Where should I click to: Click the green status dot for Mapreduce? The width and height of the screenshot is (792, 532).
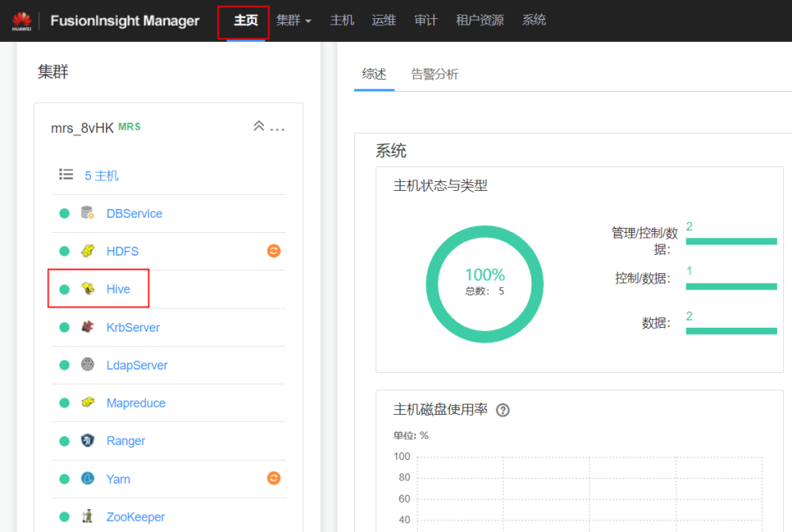[64, 403]
